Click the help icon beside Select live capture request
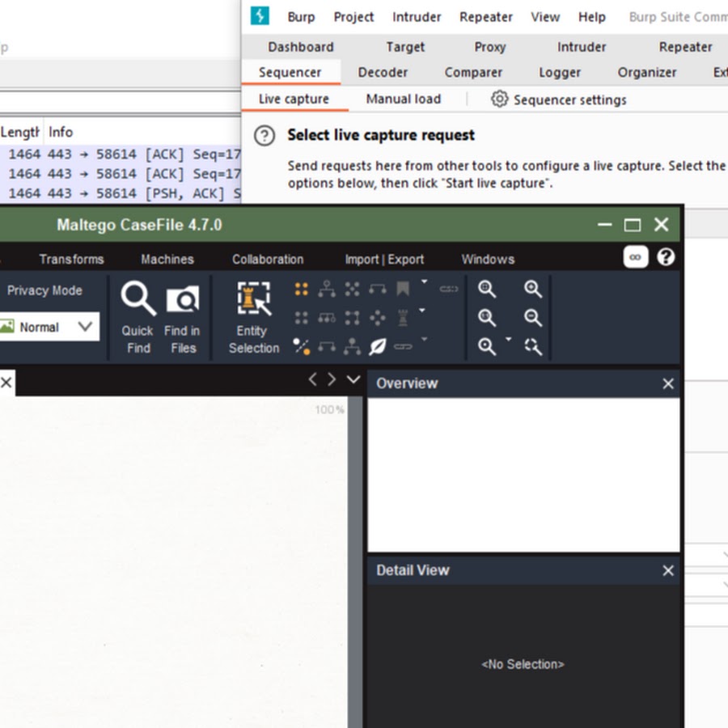This screenshot has height=728, width=728. tap(265, 136)
